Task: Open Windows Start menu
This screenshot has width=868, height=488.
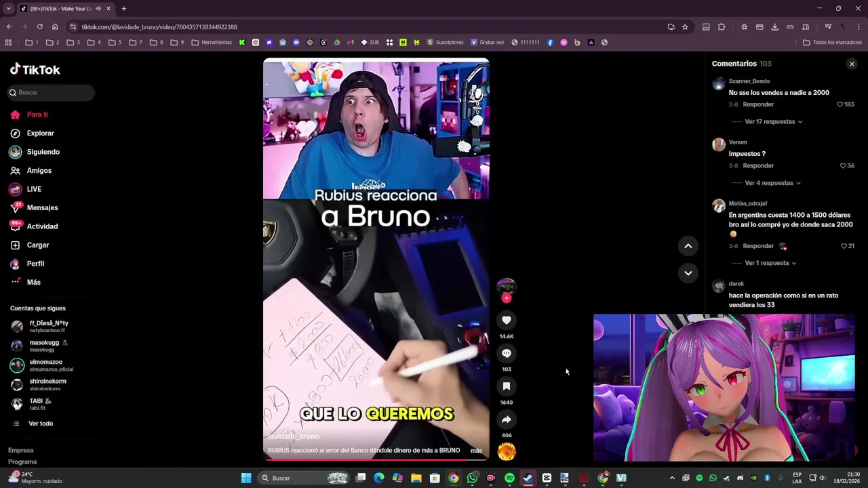Action: click(x=246, y=478)
